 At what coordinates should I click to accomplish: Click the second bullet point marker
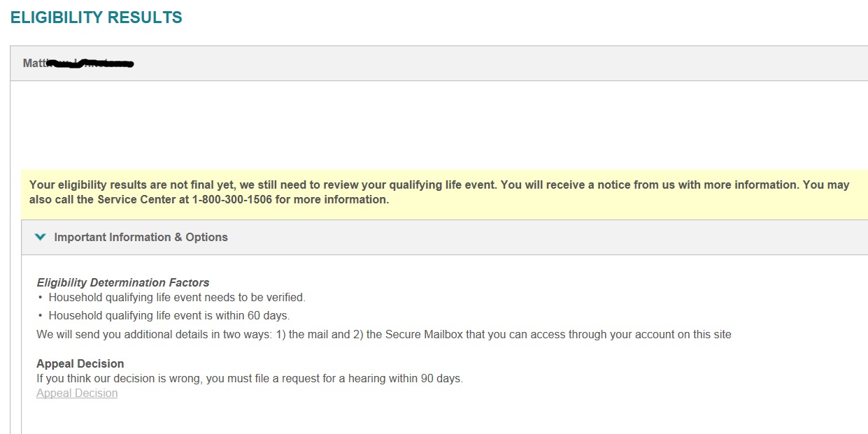(40, 316)
